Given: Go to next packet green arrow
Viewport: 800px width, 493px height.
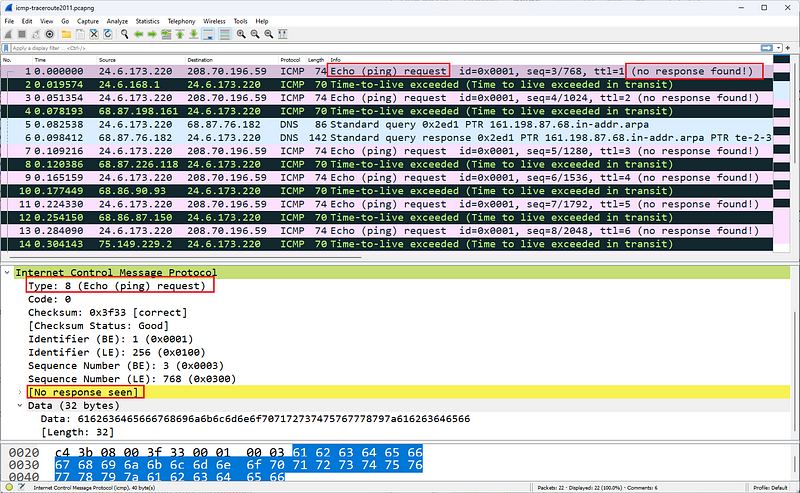Looking at the screenshot, I should coord(152,34).
